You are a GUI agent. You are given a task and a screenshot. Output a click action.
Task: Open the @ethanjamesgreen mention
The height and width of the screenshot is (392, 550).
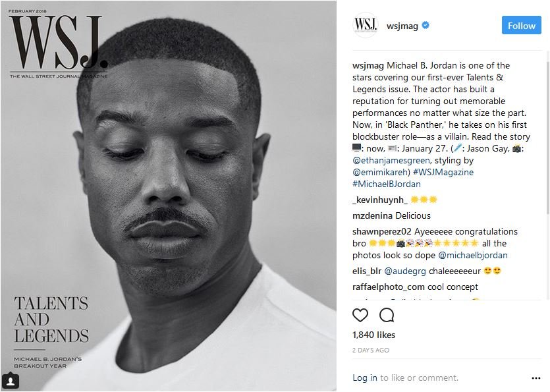[391, 160]
